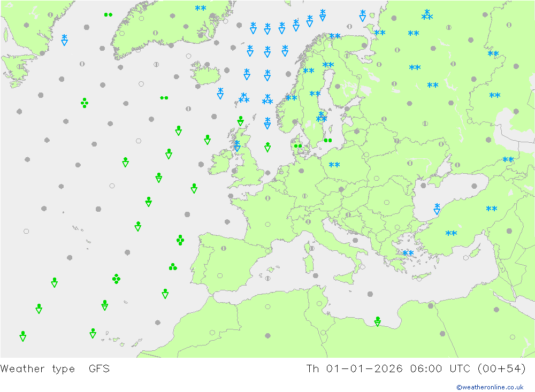Click the half-filled circle symbol over Germany
This screenshot has width=535, height=392.
tap(305, 196)
